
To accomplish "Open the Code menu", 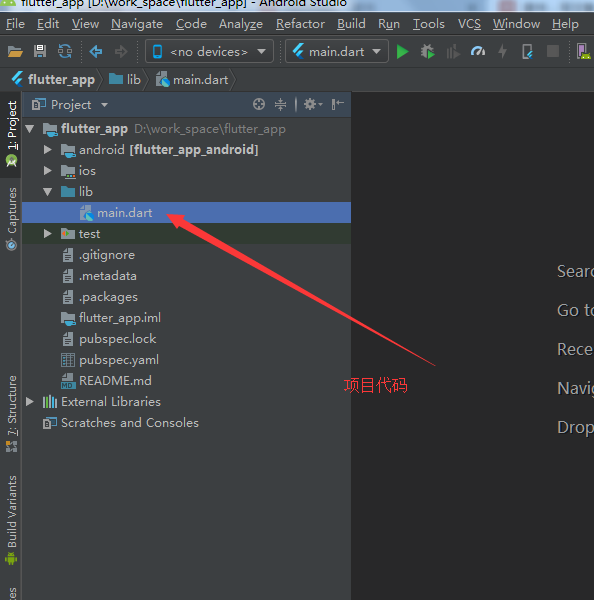I will coord(191,24).
